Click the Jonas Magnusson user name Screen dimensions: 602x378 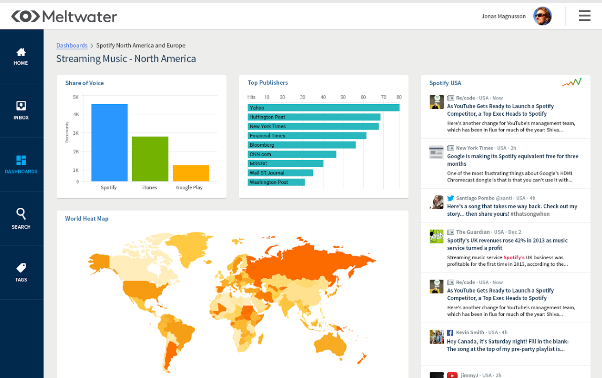504,16
